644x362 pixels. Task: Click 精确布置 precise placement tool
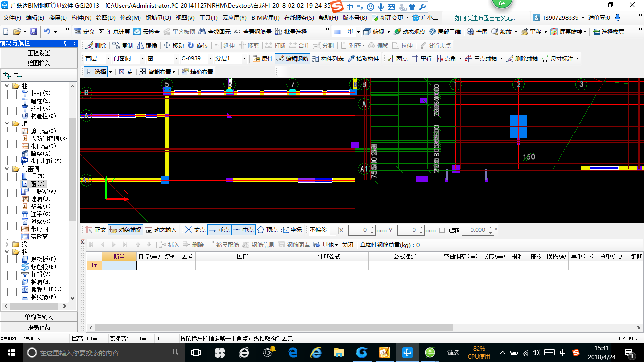197,72
